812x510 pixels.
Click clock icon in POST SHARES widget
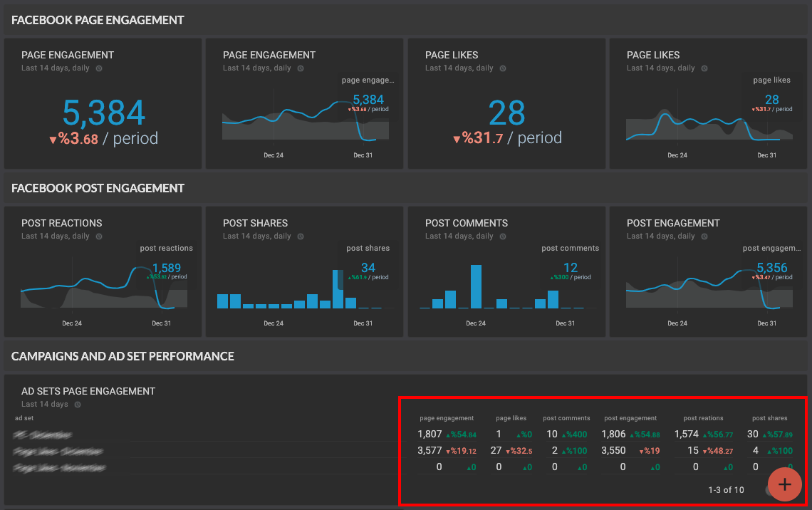click(x=301, y=236)
